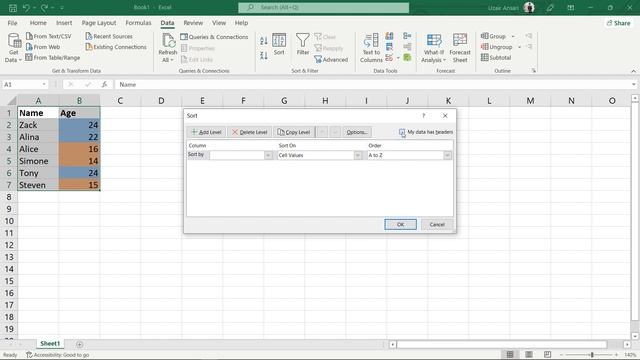Screen dimensions: 640x360
Task: Sort A to Z ascending icon
Action: pos(264,40)
